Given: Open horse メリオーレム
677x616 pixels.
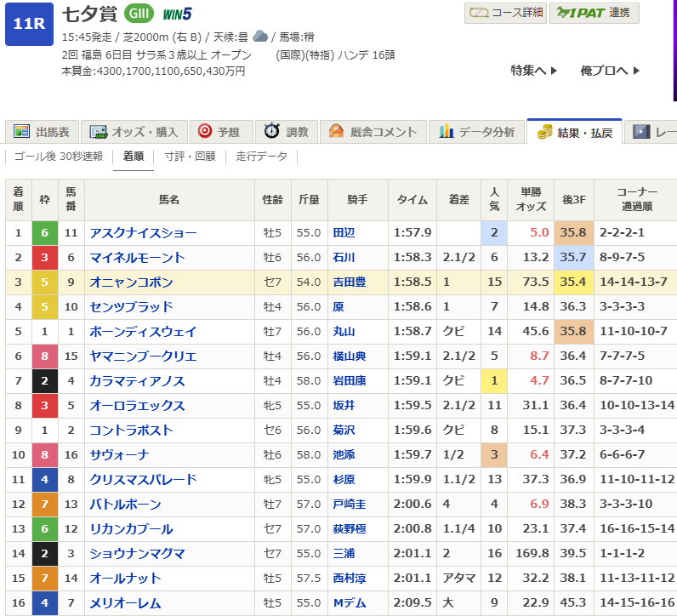Looking at the screenshot, I should point(125,602).
